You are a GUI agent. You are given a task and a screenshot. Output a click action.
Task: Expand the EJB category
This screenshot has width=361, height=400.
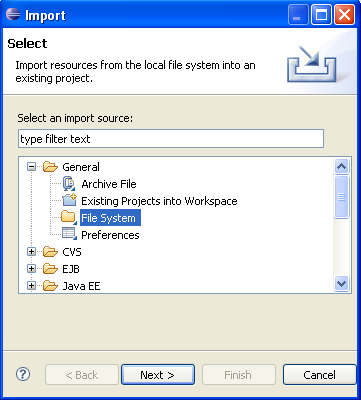[31, 269]
